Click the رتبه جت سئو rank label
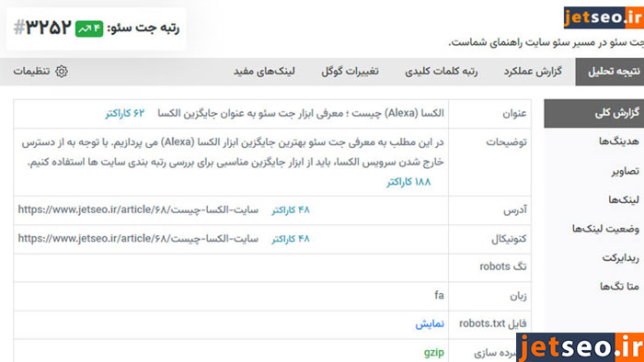This screenshot has height=362, width=644. [x=143, y=28]
